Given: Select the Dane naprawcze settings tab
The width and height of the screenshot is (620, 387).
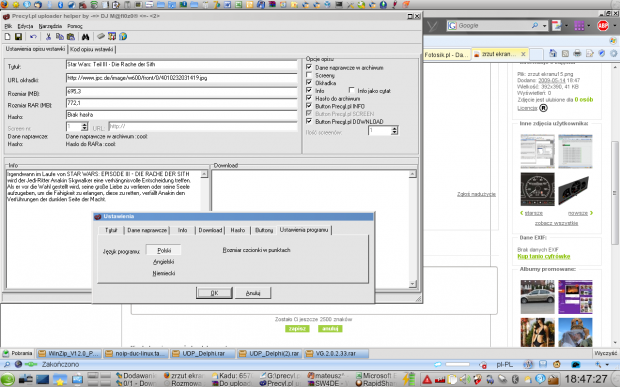Looking at the screenshot, I should (147, 230).
